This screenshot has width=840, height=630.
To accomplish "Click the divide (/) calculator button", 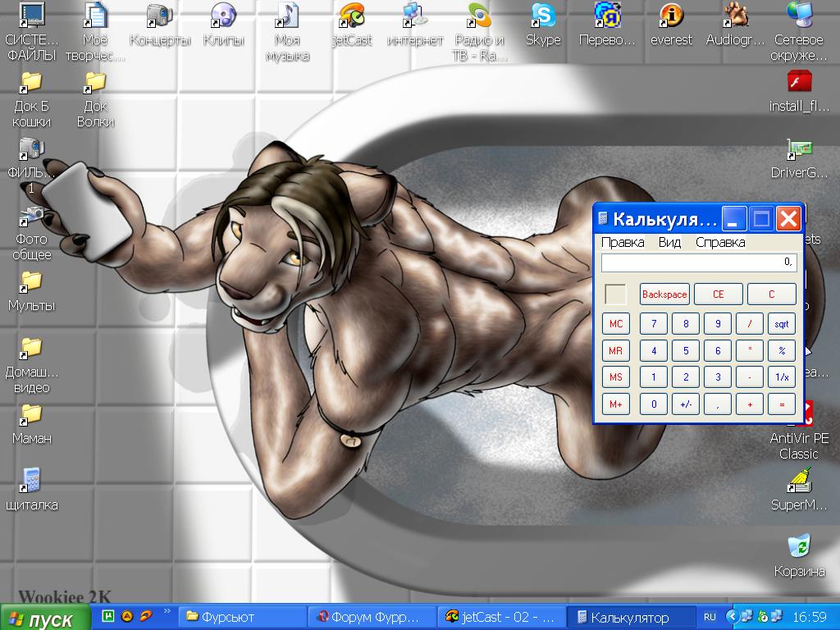I will (750, 323).
